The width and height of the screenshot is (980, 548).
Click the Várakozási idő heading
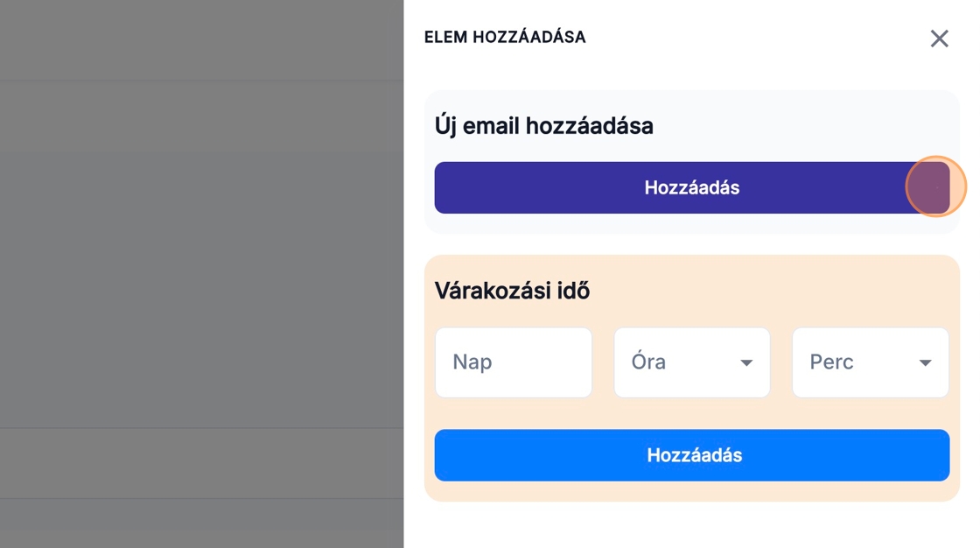pyautogui.click(x=512, y=291)
